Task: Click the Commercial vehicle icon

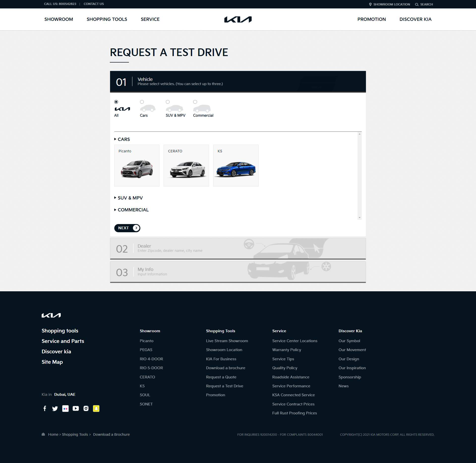Action: pos(202,108)
